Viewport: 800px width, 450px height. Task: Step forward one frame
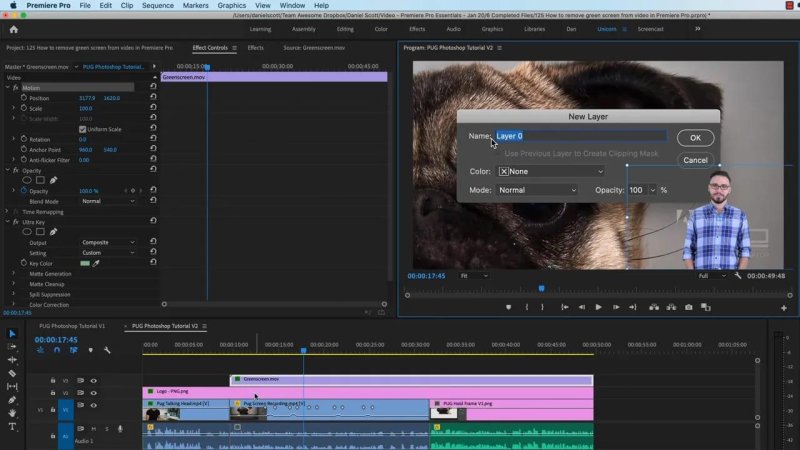coord(616,307)
